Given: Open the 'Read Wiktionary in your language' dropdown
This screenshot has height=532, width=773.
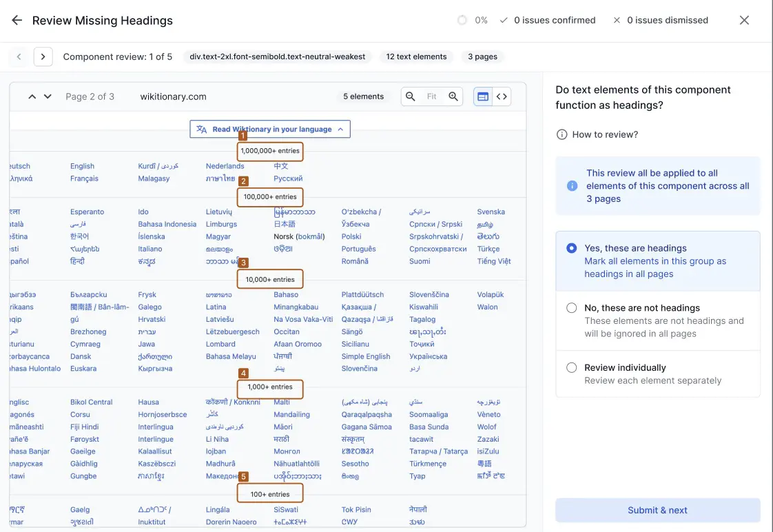Looking at the screenshot, I should 269,129.
